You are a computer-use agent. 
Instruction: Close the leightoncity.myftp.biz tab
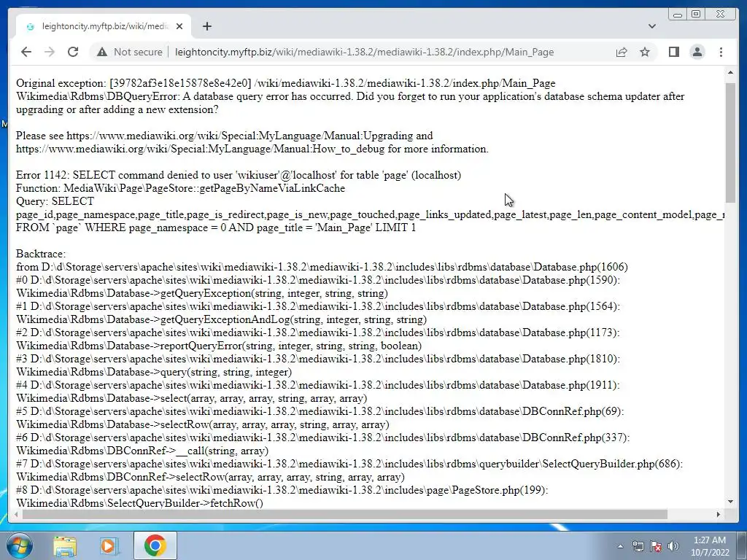(x=179, y=26)
